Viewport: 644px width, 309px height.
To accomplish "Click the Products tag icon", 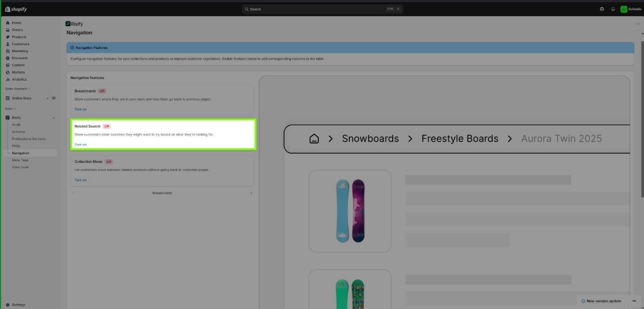I will click(8, 37).
